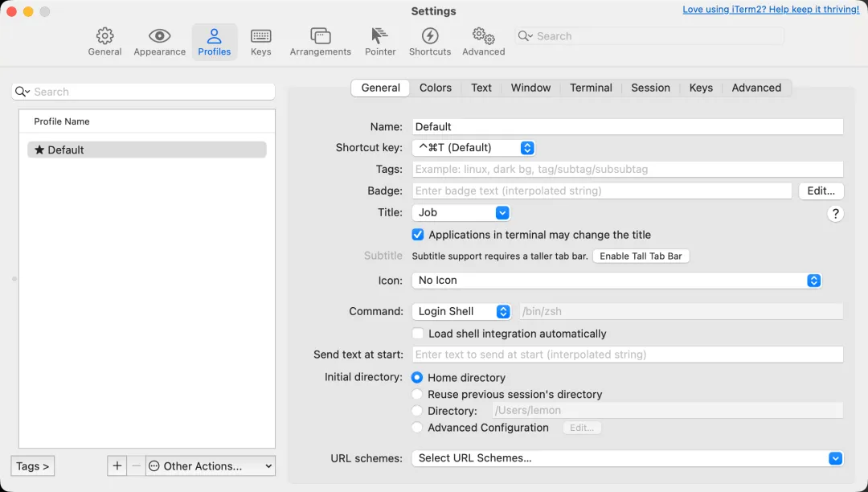Viewport: 868px width, 492px height.
Task: Click Send text at start field
Action: coord(628,355)
